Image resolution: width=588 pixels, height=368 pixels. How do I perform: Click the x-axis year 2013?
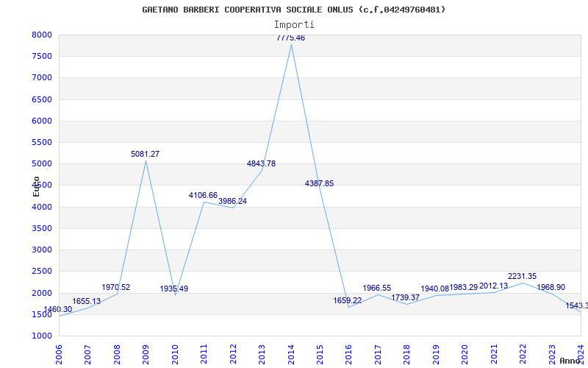click(262, 355)
